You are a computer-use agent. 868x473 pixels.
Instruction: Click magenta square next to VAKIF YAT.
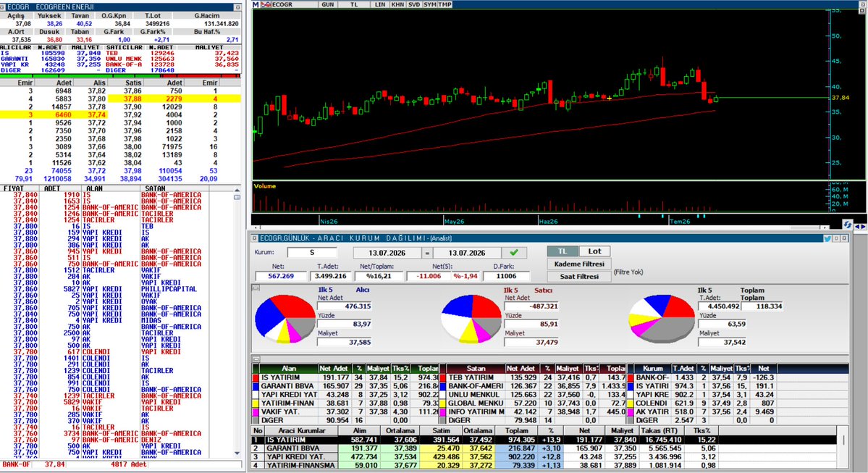pos(256,412)
